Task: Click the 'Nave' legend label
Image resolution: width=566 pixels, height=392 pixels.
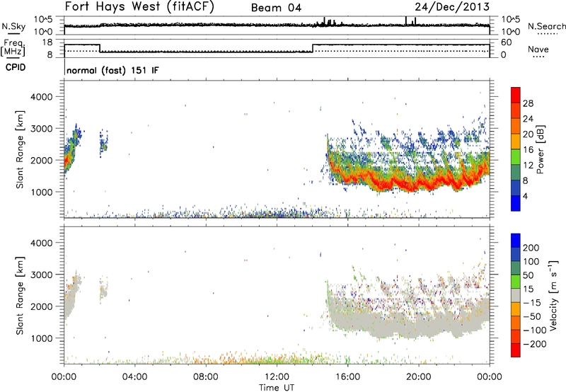Action: 538,49
